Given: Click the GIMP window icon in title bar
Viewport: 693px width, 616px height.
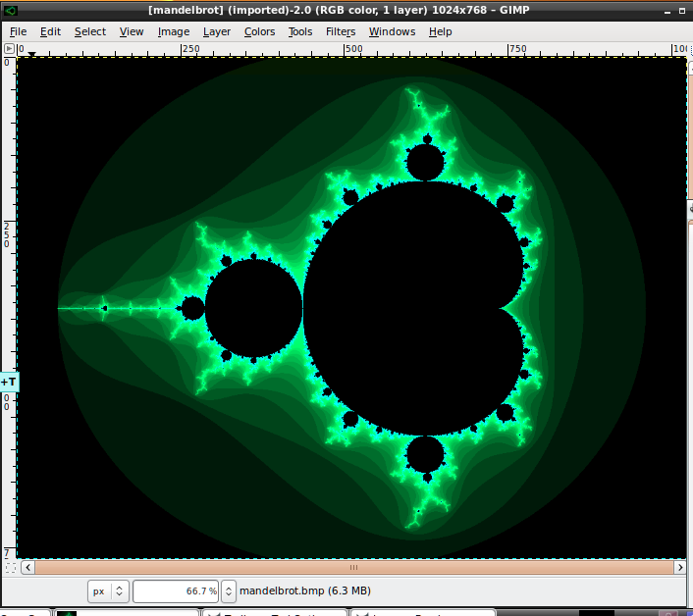Looking at the screenshot, I should (11, 10).
